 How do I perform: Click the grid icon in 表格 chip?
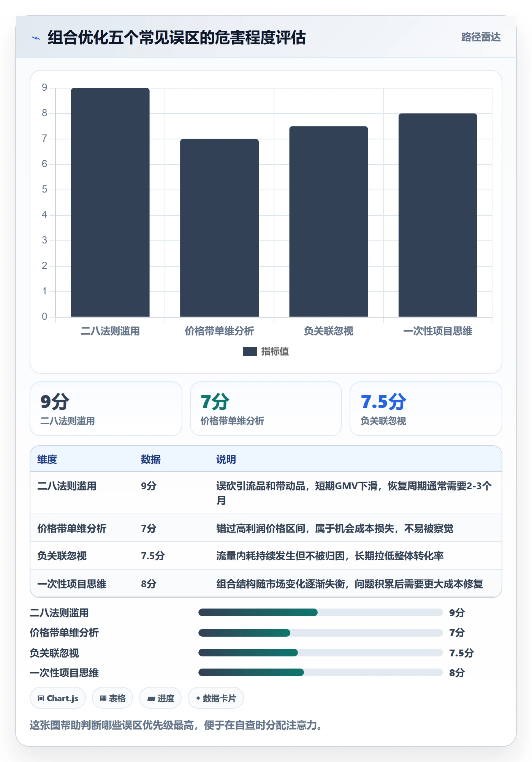pos(103,698)
